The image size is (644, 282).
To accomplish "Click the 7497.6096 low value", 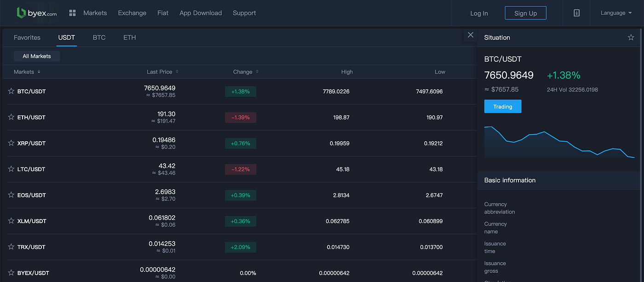I will coord(429,92).
